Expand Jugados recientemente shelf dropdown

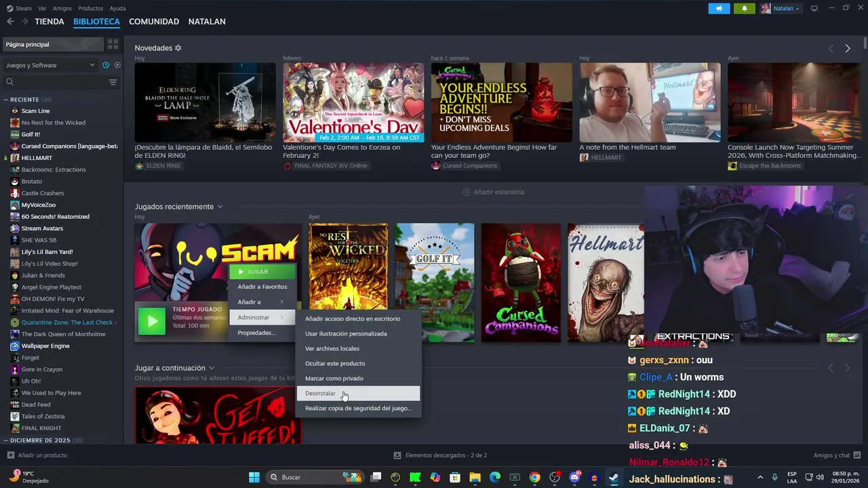pos(220,207)
